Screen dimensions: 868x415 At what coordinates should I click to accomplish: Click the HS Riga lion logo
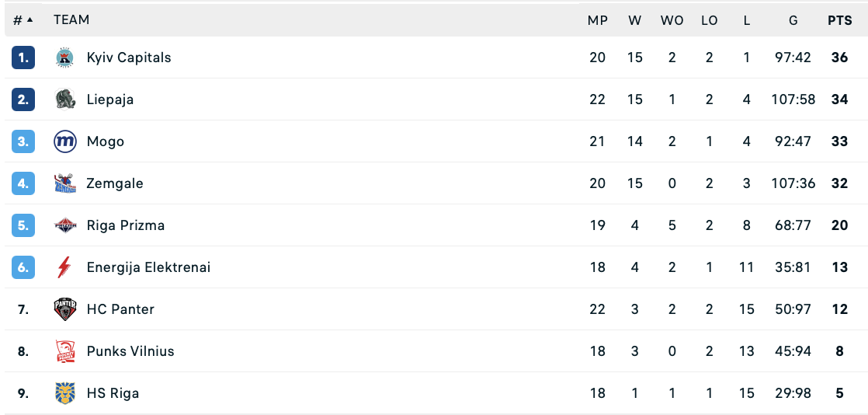click(x=64, y=393)
